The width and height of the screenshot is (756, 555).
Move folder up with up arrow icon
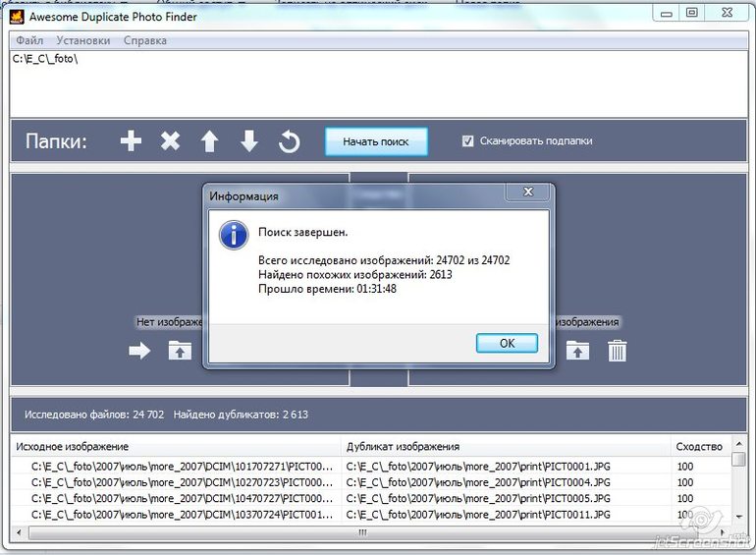[x=209, y=141]
